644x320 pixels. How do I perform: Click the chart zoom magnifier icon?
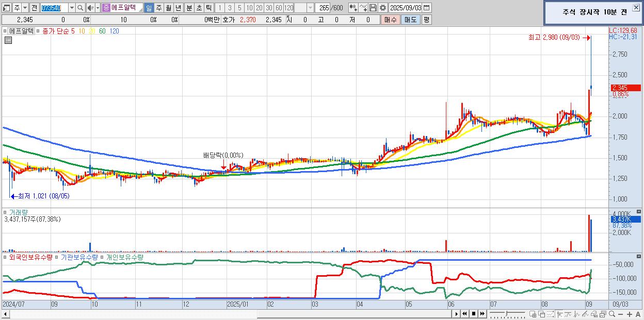tap(611, 314)
